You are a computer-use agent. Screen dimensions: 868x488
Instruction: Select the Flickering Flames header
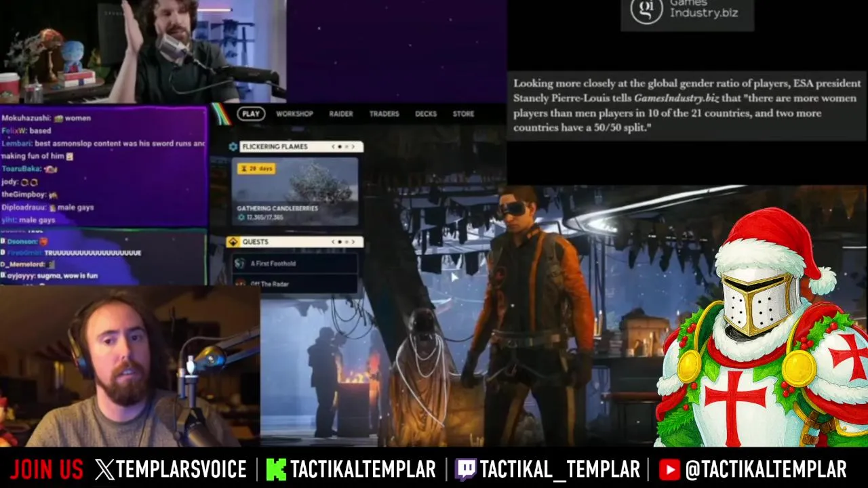tap(302, 146)
